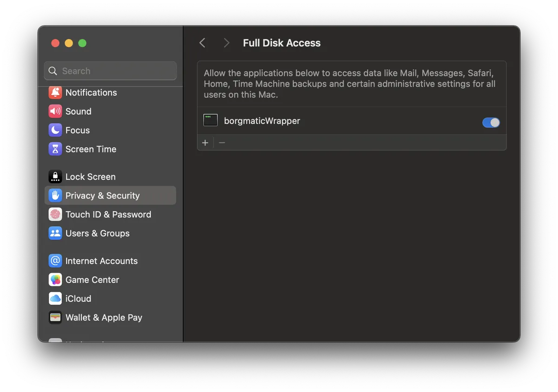Go forward with the right chevron
The height and width of the screenshot is (392, 558).
tap(226, 43)
